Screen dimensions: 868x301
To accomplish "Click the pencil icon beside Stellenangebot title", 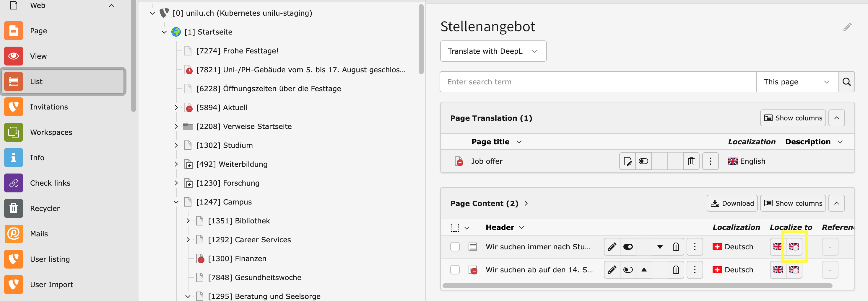I will (847, 27).
